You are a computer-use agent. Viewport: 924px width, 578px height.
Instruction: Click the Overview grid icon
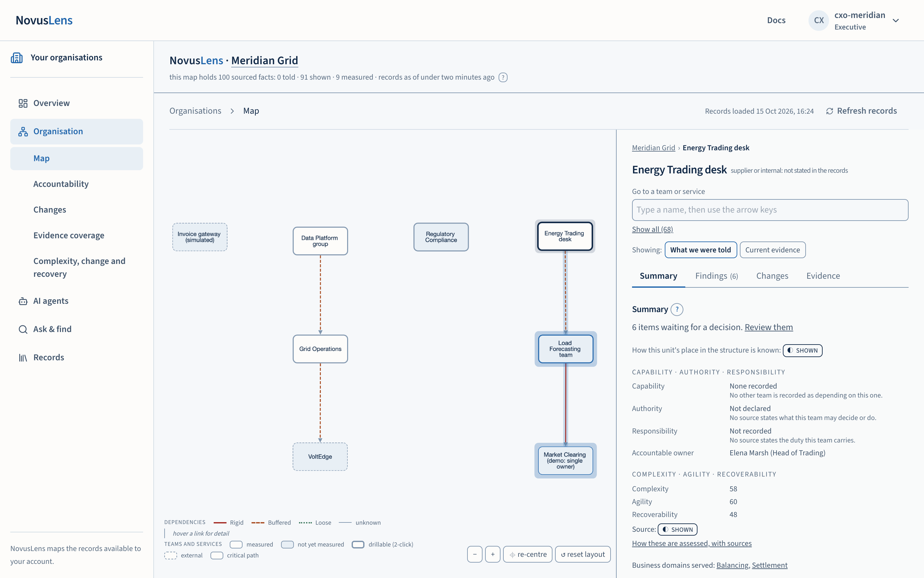[23, 103]
